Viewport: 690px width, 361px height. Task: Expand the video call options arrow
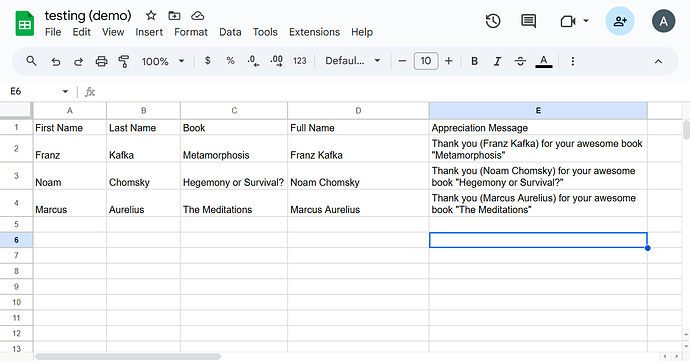coord(586,21)
